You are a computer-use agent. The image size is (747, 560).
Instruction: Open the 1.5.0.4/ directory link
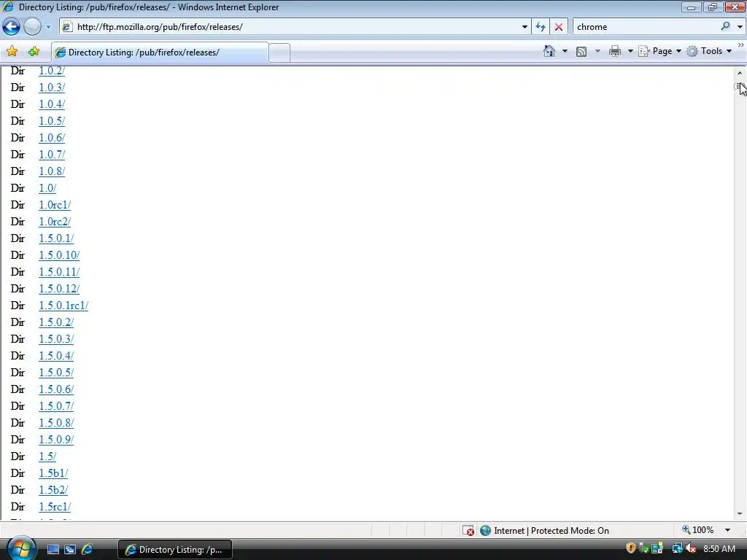click(56, 356)
